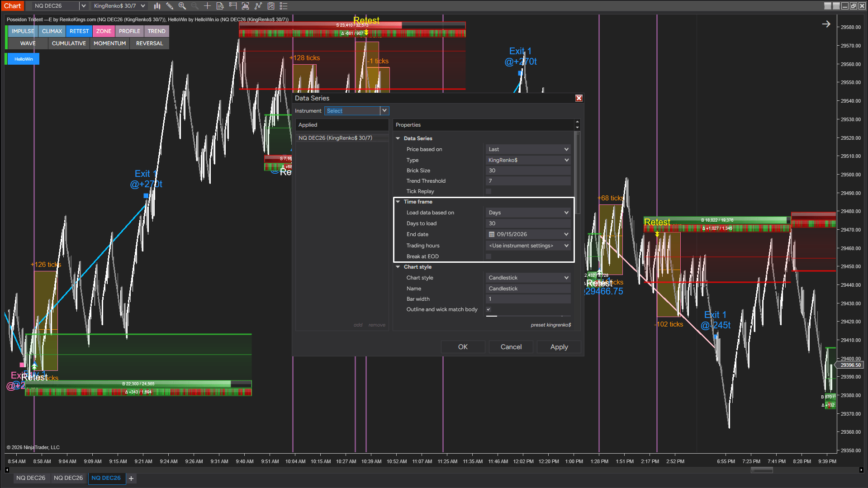Switch to the first NQ DEC26 tab
Image resolution: width=868 pixels, height=488 pixels.
click(31, 478)
